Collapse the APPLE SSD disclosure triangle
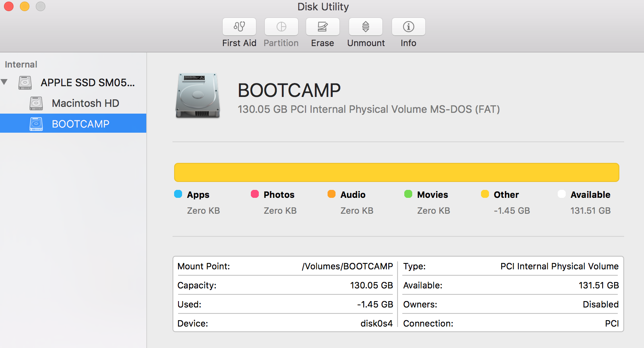The height and width of the screenshot is (348, 644). [x=4, y=82]
